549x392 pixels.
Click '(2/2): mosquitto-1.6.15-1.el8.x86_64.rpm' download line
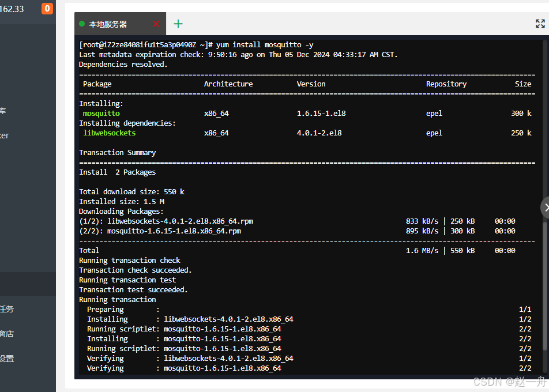pyautogui.click(x=160, y=231)
